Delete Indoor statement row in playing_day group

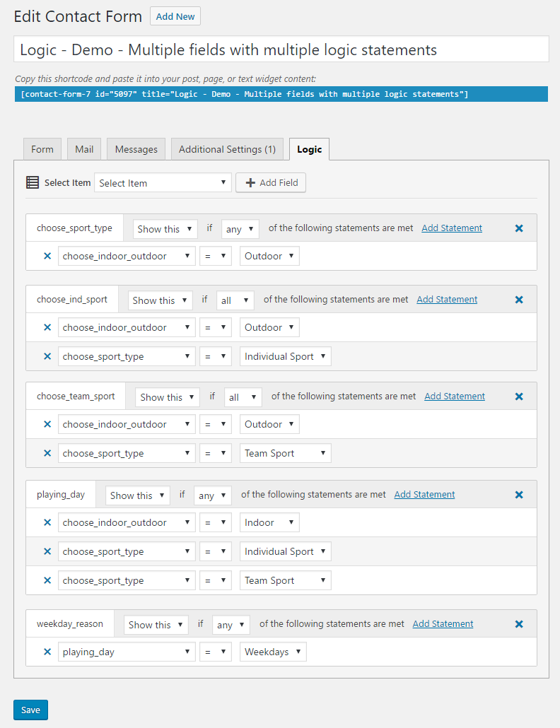(x=47, y=522)
